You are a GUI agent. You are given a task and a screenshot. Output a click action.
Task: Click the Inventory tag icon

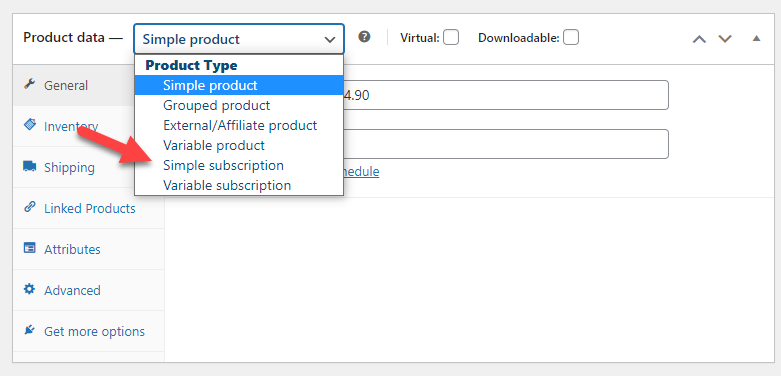click(30, 125)
